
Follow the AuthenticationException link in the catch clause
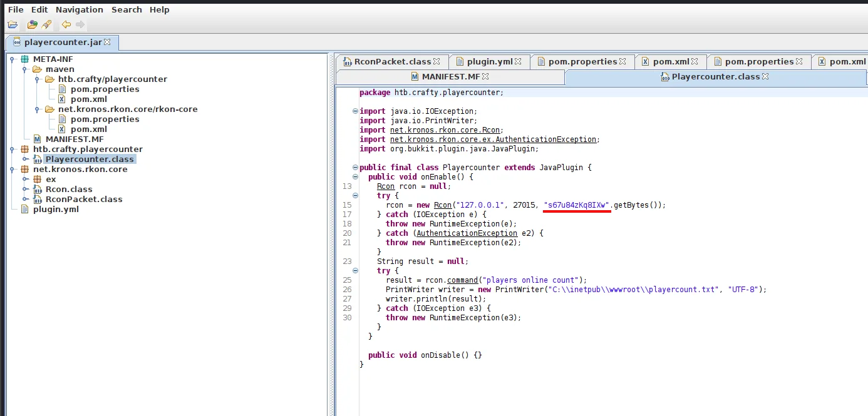[x=467, y=233]
